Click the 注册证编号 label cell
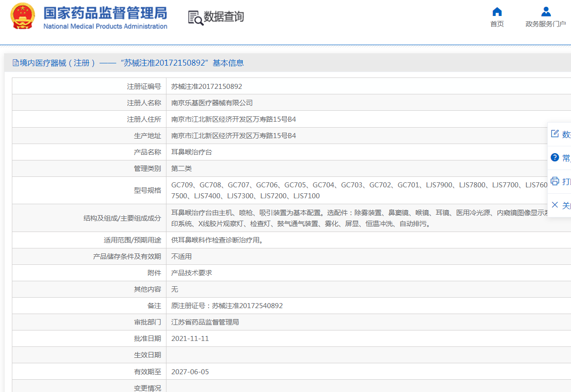 point(89,86)
